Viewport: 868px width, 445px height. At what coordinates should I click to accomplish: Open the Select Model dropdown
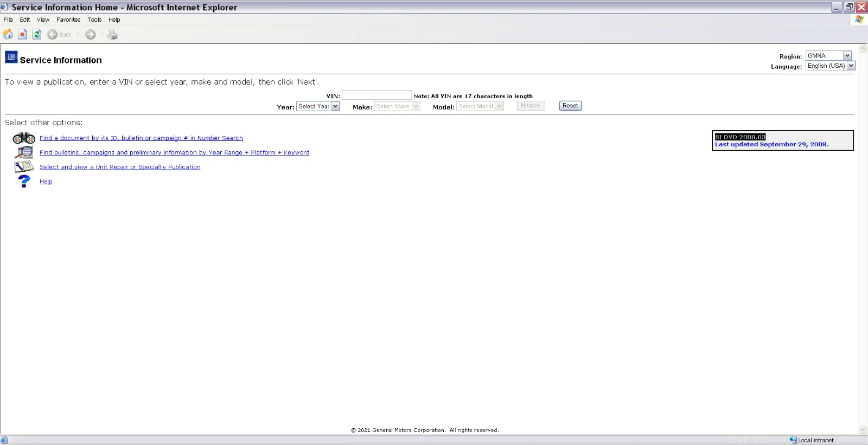480,106
